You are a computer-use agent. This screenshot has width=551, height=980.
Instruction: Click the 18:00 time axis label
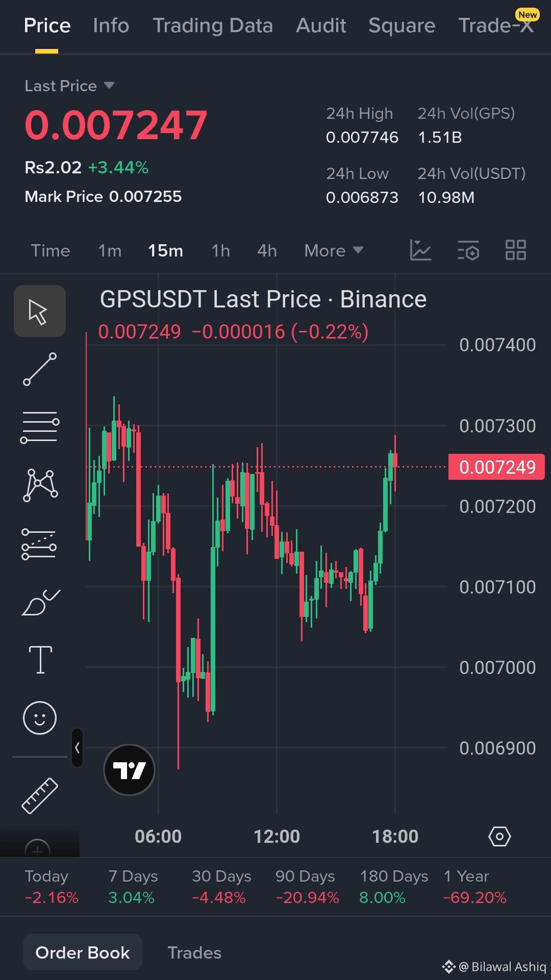[x=395, y=837]
